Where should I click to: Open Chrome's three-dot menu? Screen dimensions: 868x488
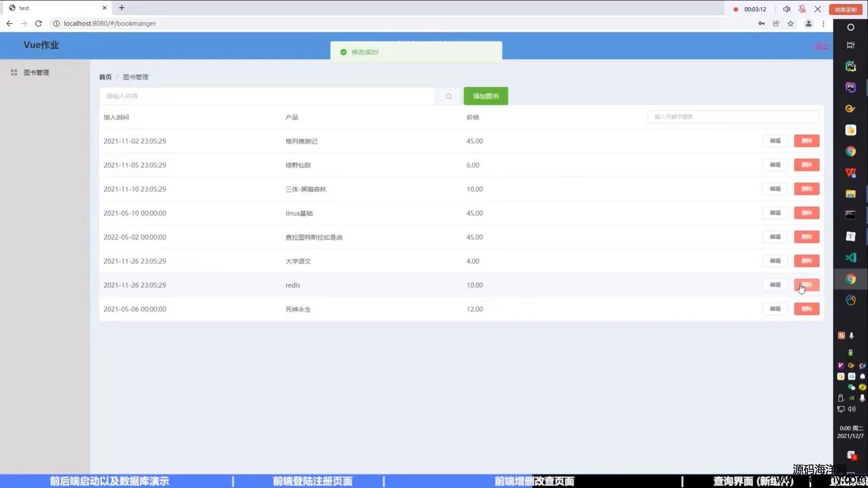(823, 24)
